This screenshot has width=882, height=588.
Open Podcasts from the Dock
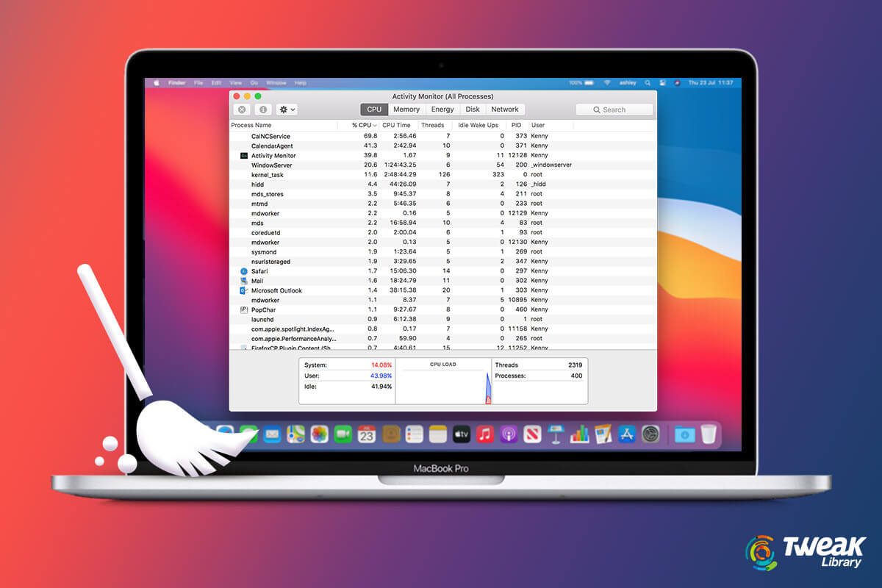click(507, 434)
